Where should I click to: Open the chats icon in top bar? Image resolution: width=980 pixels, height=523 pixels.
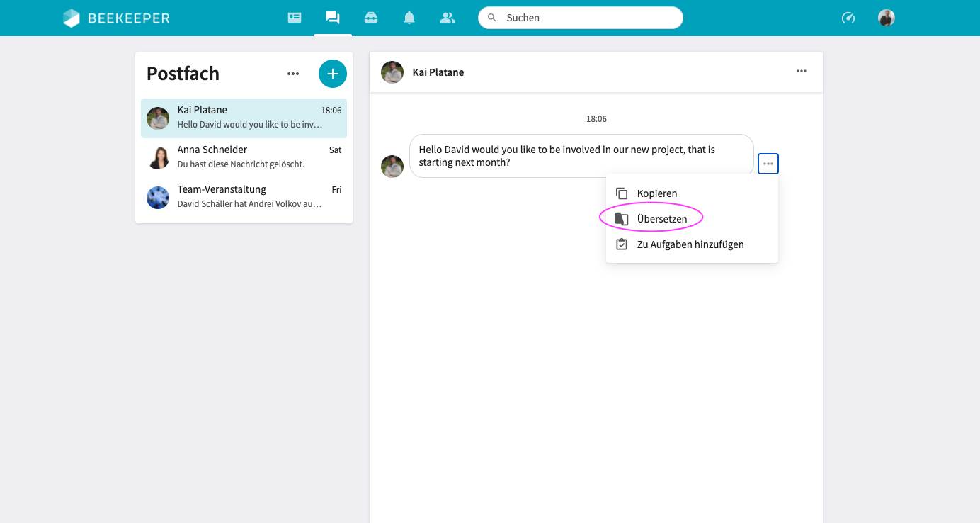333,18
